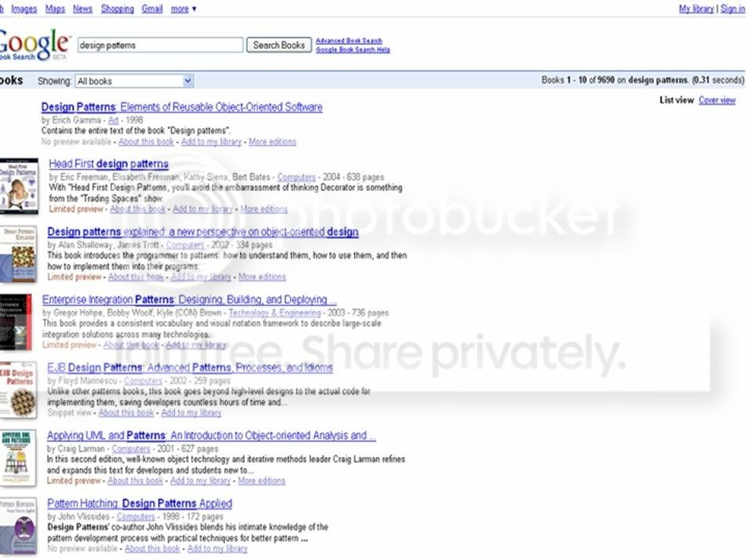The image size is (746, 560).
Task: Go to the Maps link
Action: pyautogui.click(x=55, y=9)
